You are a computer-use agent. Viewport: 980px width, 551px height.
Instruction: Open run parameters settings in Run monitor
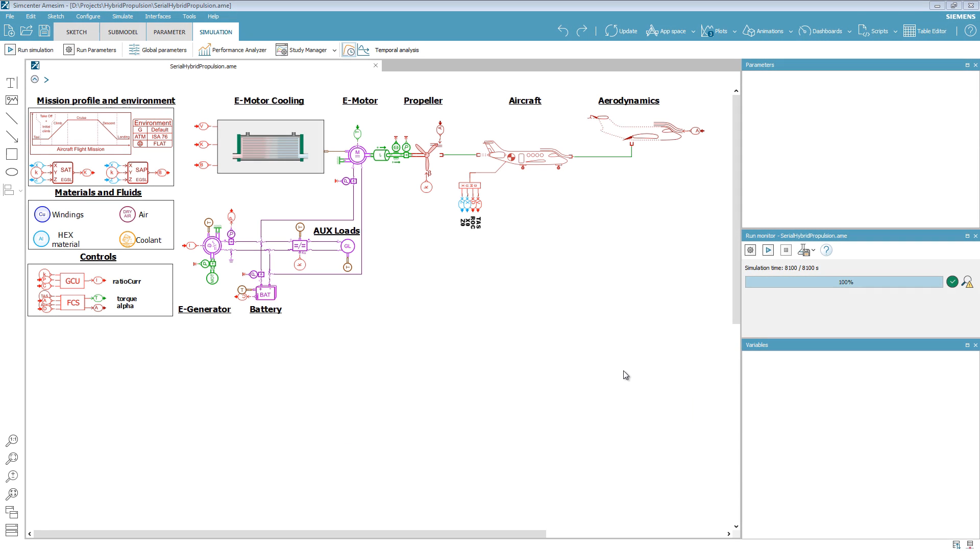pyautogui.click(x=750, y=250)
